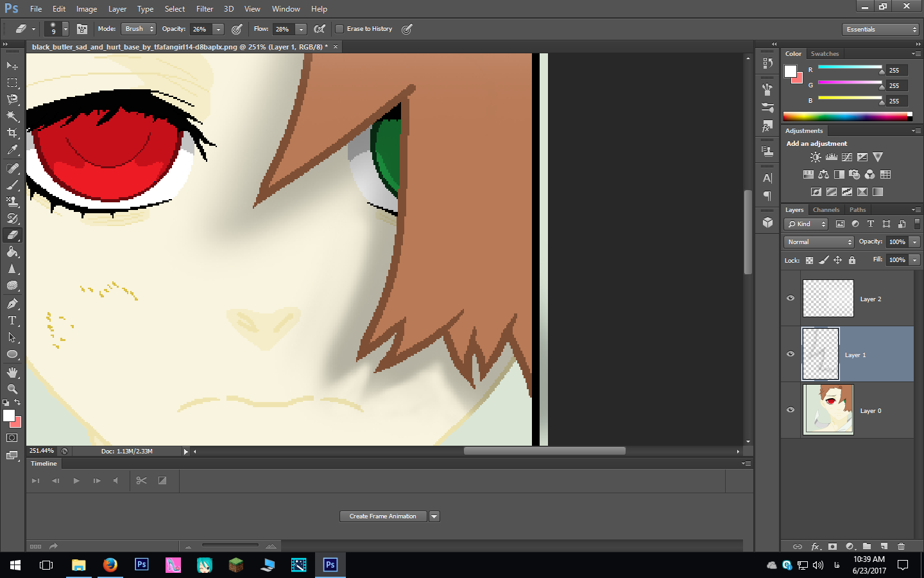Select the Brush tool in toolbox
This screenshot has height=578, width=924.
pyautogui.click(x=12, y=185)
